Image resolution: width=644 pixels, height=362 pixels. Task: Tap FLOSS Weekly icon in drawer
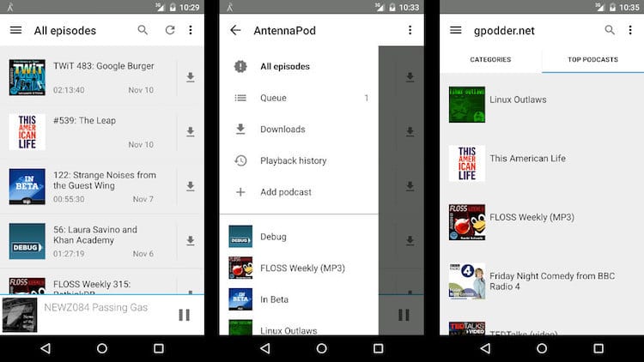240,268
